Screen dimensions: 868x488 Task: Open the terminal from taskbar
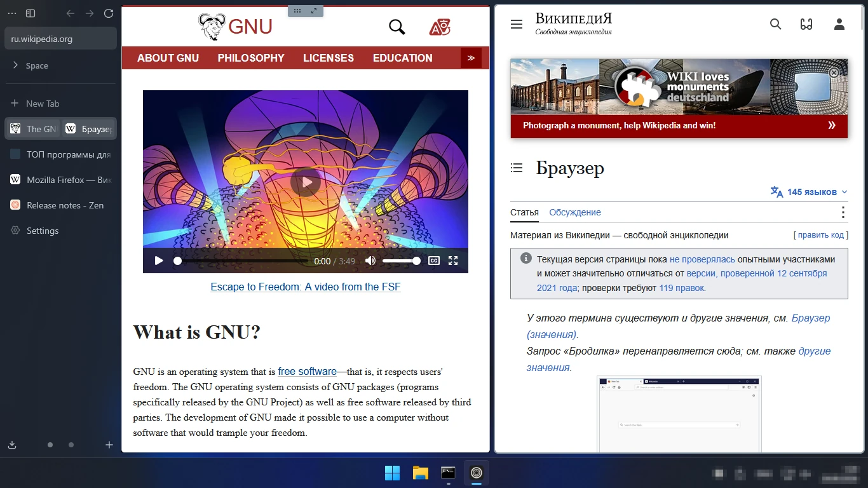448,473
